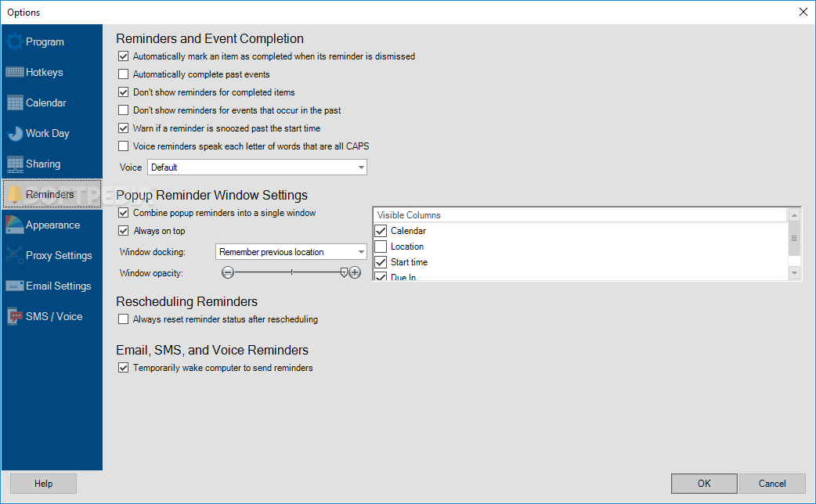This screenshot has height=504, width=816.
Task: Click the Visible Columns scrollbar thumb
Action: 794,239
